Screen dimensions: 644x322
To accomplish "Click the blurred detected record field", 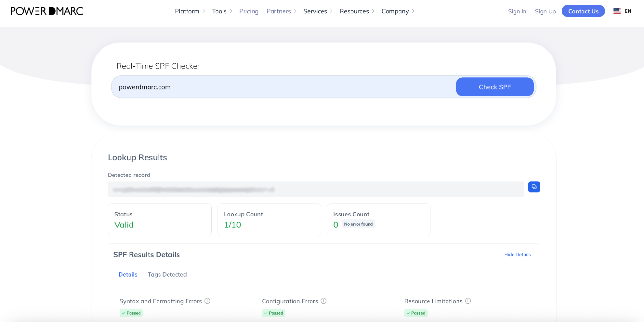I will coord(316,189).
